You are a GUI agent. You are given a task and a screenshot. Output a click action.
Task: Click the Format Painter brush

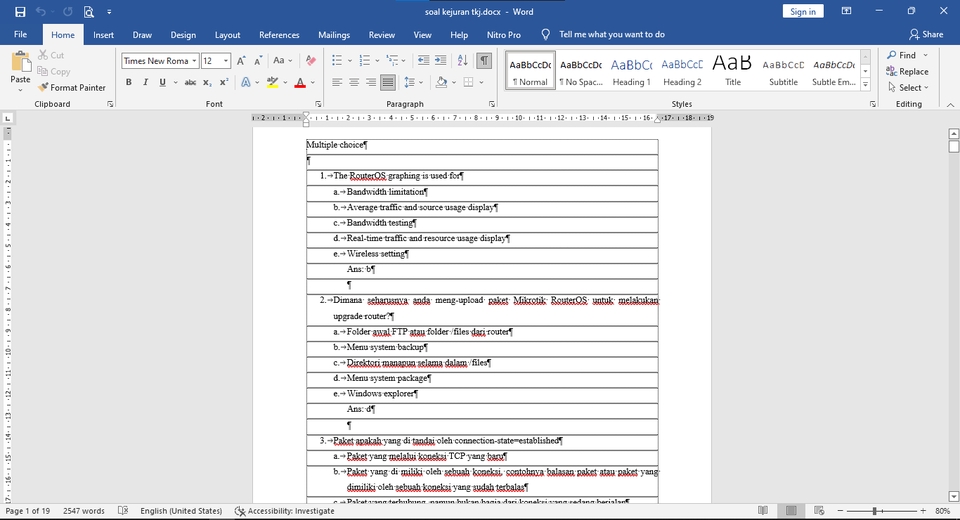(72, 88)
